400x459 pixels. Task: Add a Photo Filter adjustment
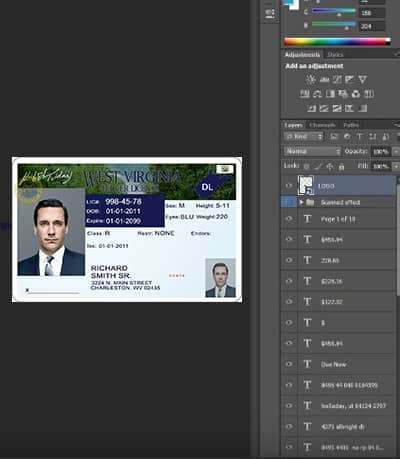coord(343,94)
